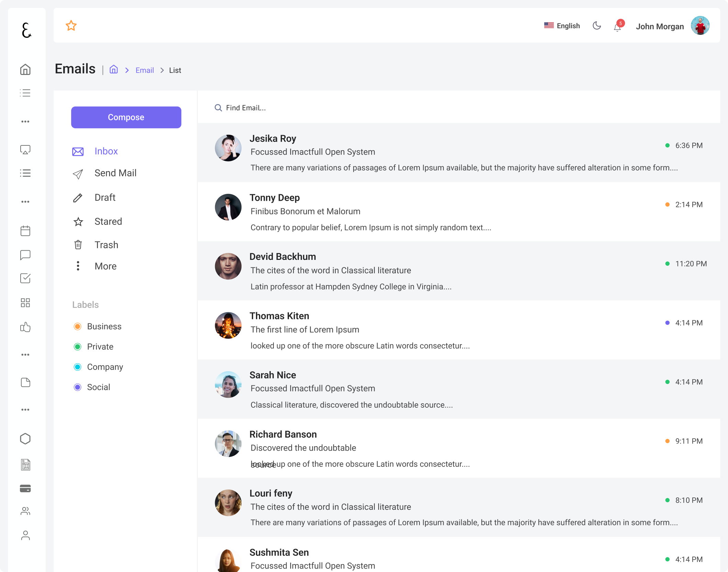Open the Send Mail folder
The width and height of the screenshot is (728, 572).
pos(115,173)
